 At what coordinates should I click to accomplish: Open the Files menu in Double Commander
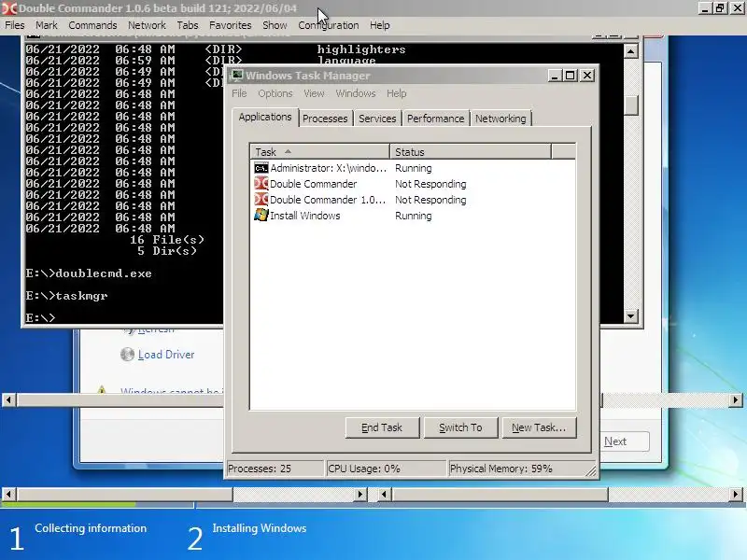coord(15,25)
